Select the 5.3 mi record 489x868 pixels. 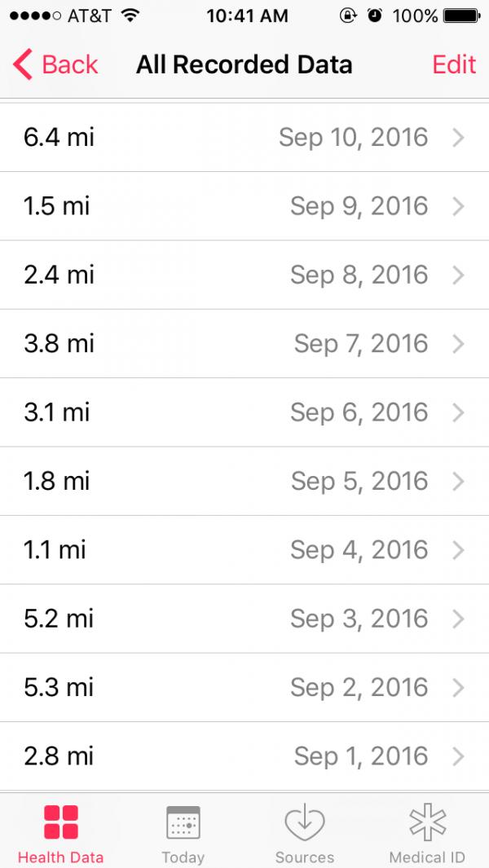click(59, 687)
